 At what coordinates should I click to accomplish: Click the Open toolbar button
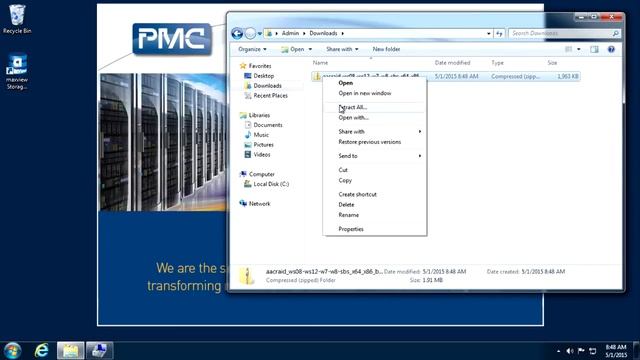[292, 49]
